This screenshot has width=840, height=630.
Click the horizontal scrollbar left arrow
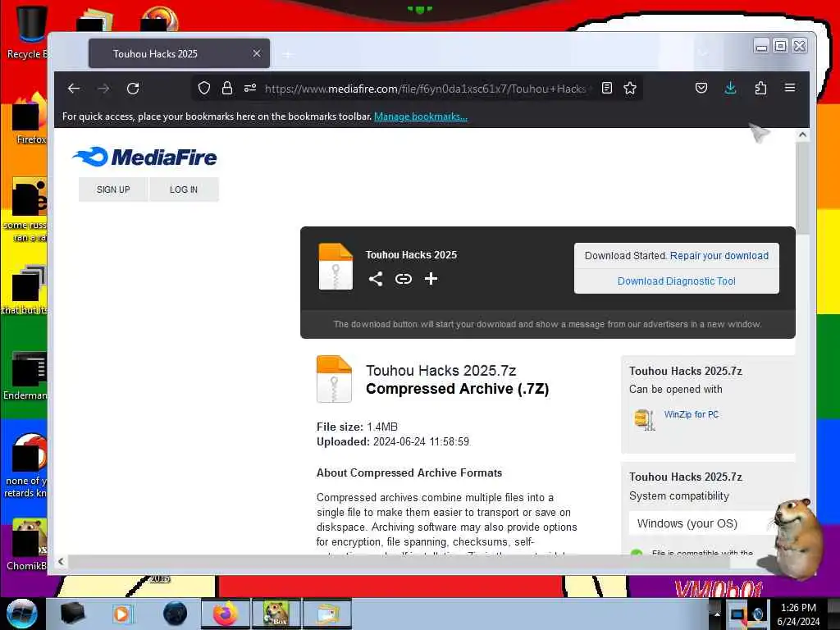(61, 561)
